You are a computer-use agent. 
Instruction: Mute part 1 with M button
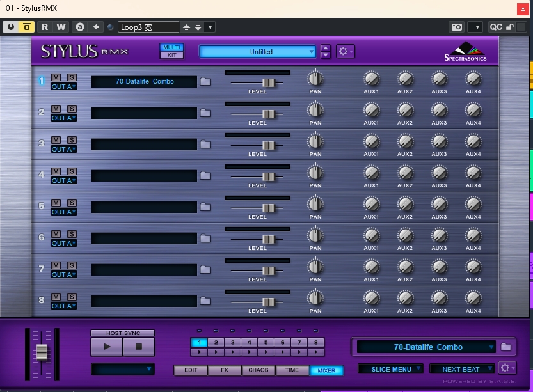pos(56,77)
